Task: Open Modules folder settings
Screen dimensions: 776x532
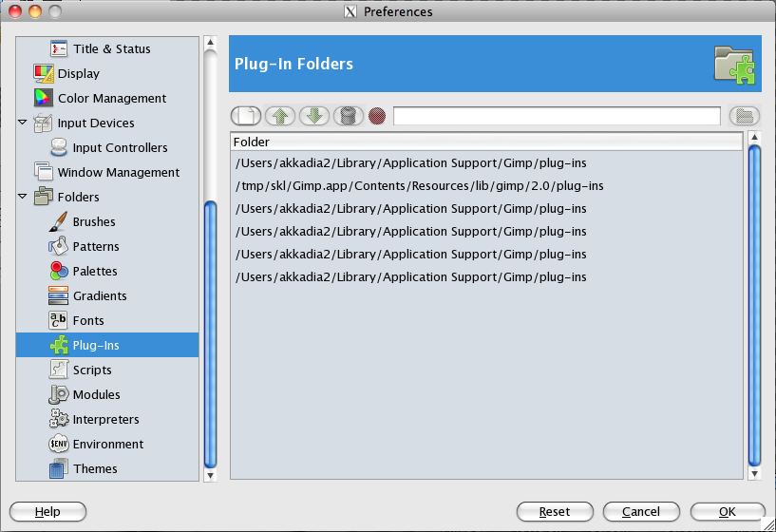Action: click(x=97, y=395)
